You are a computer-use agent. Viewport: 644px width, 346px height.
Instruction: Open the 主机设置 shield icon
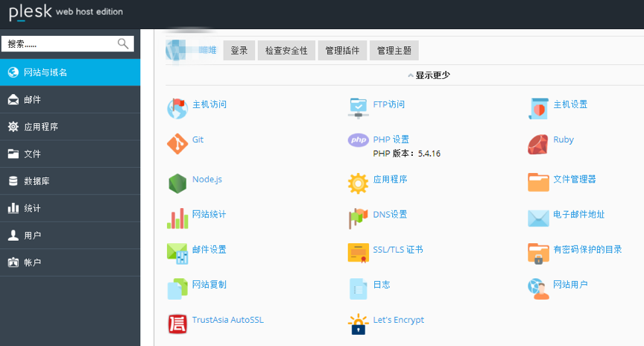pyautogui.click(x=538, y=108)
